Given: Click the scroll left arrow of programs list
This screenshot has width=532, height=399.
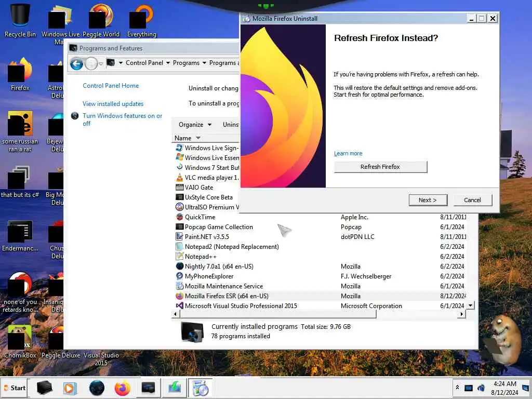Looking at the screenshot, I should pyautogui.click(x=176, y=314).
